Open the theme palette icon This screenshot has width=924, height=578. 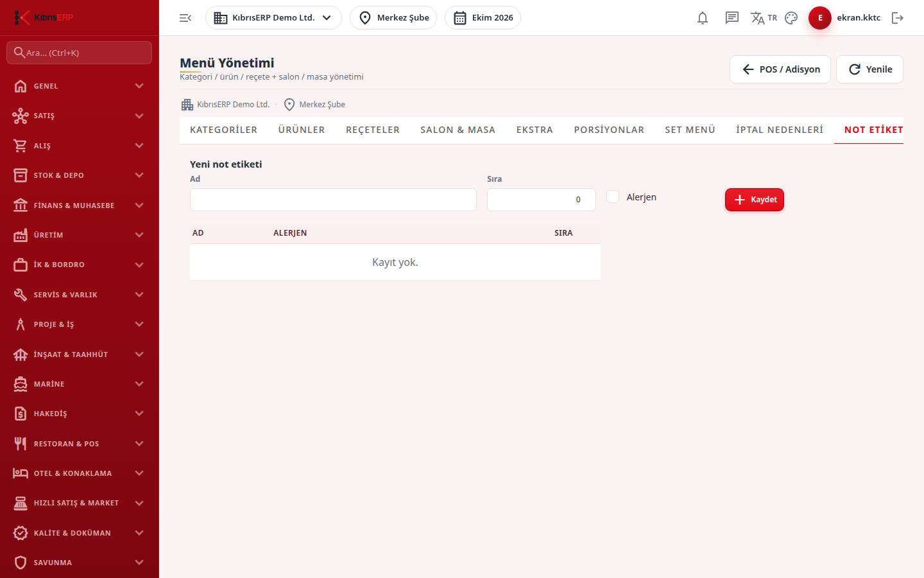click(x=791, y=18)
